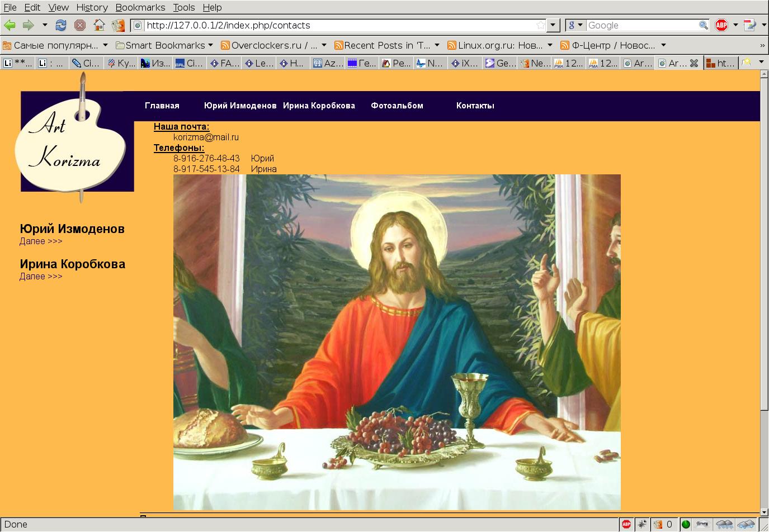Switch to the Ку... tab
This screenshot has height=532, width=769.
(121, 63)
